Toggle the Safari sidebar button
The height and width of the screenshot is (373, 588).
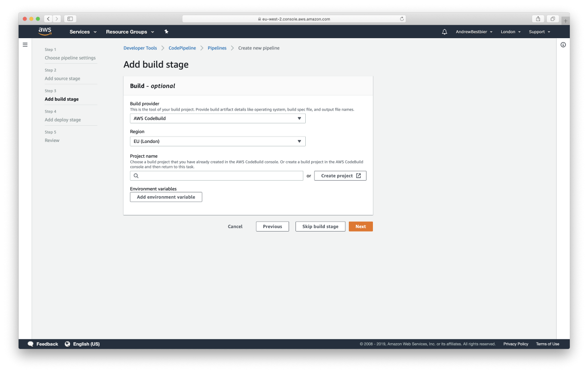click(70, 19)
